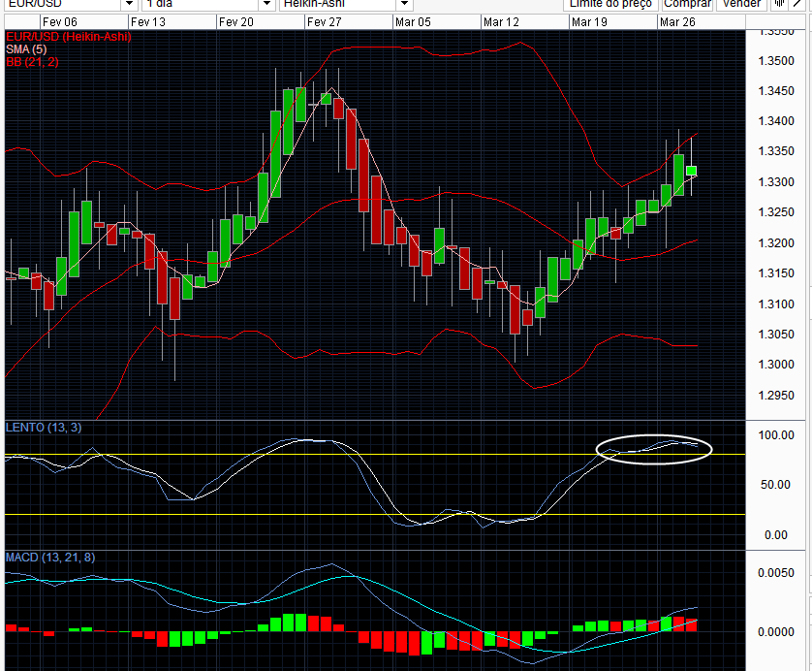Click the Mar 12 date marker
This screenshot has width=812, height=671.
point(501,21)
